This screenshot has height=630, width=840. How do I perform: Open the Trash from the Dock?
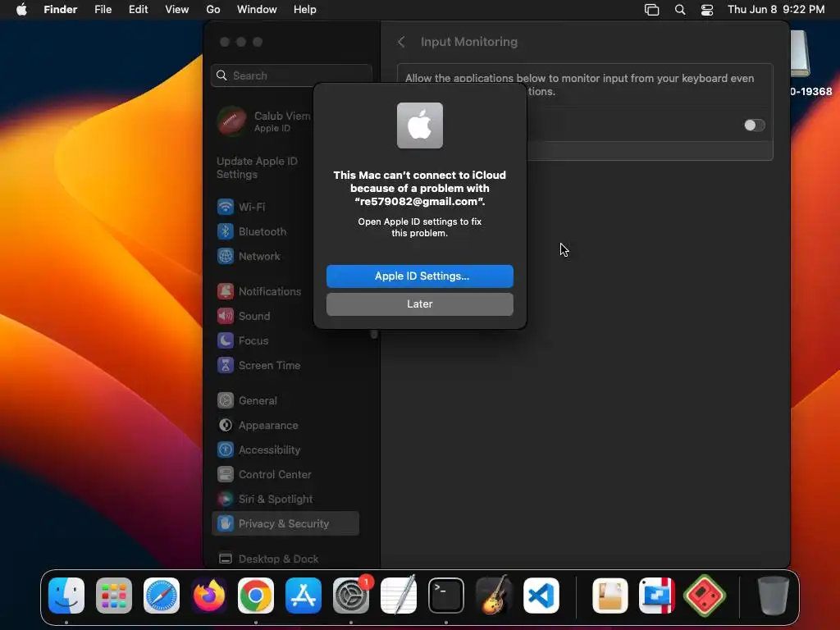(x=773, y=596)
